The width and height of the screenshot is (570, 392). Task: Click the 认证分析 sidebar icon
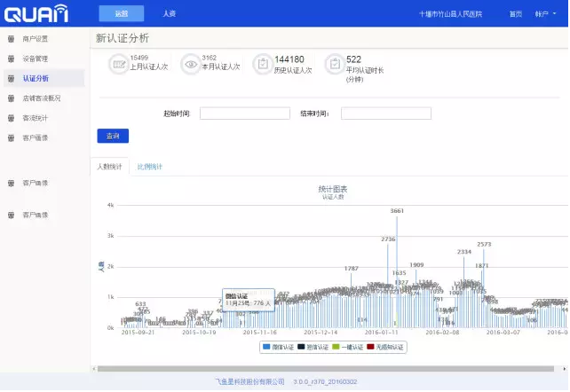pyautogui.click(x=12, y=78)
